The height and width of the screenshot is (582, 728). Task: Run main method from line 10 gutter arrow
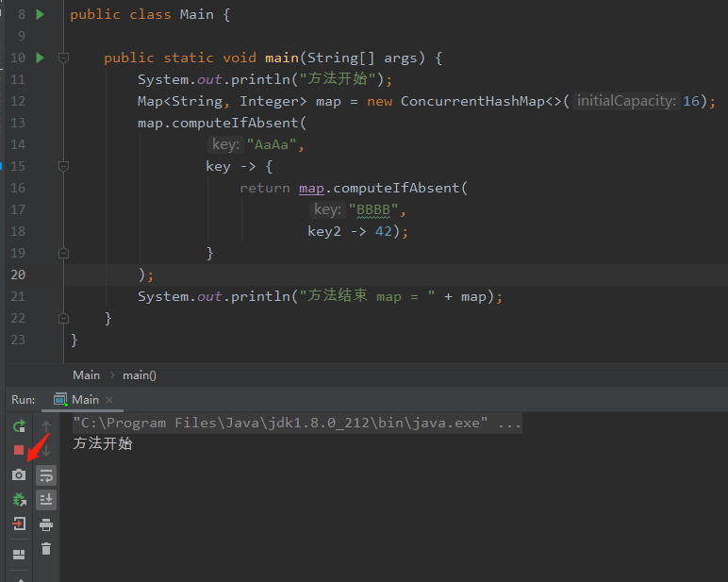(41, 58)
